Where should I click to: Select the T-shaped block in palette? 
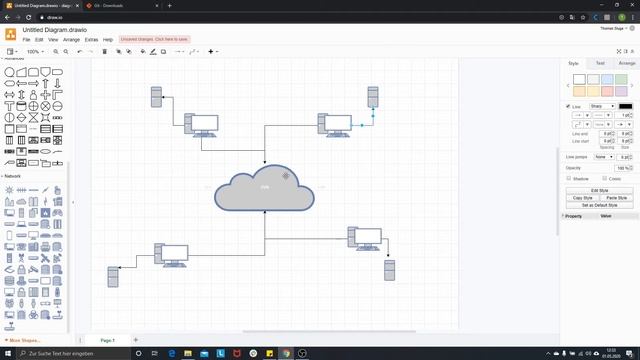click(9, 106)
